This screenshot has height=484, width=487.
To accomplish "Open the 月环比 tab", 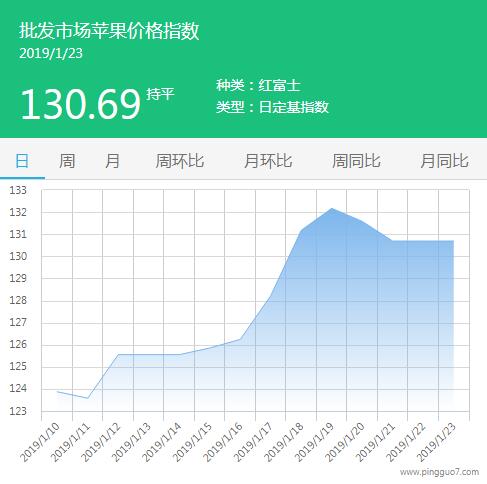I will click(x=268, y=161).
